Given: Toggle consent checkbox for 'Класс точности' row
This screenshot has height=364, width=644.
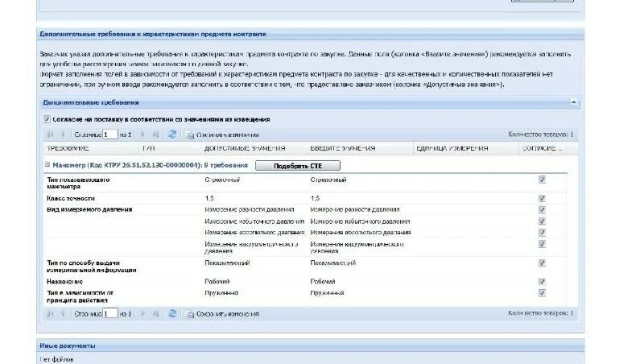Looking at the screenshot, I should point(542,198).
